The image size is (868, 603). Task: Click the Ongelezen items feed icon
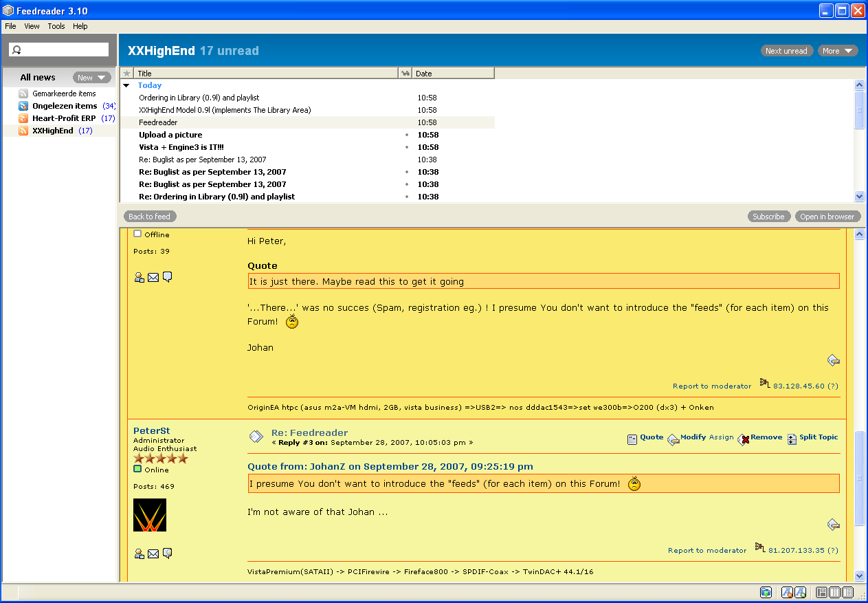23,106
